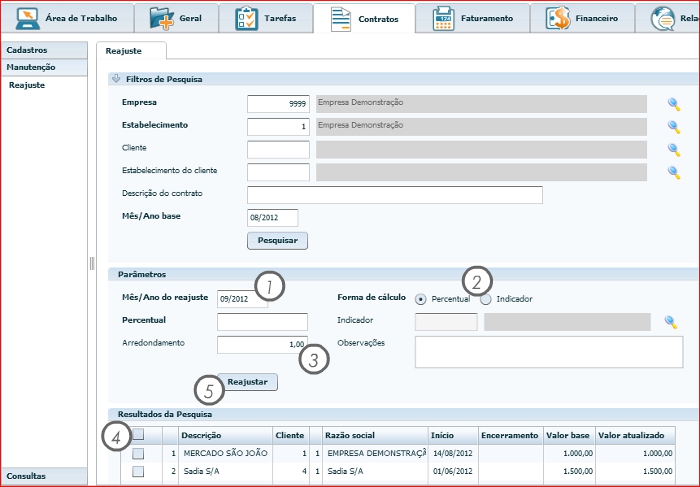
Task: Select Reajuste in the sidebar
Action: 27,85
